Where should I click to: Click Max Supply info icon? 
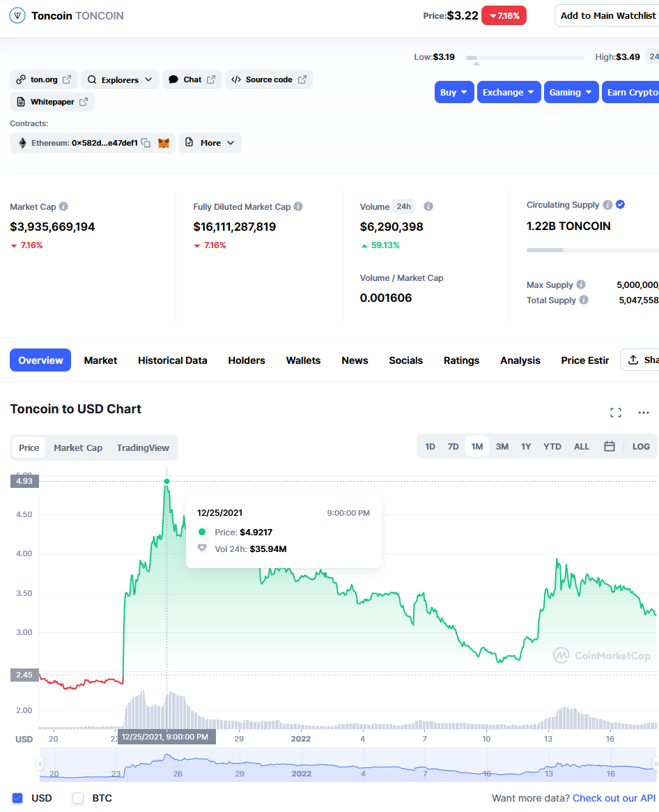pos(581,285)
